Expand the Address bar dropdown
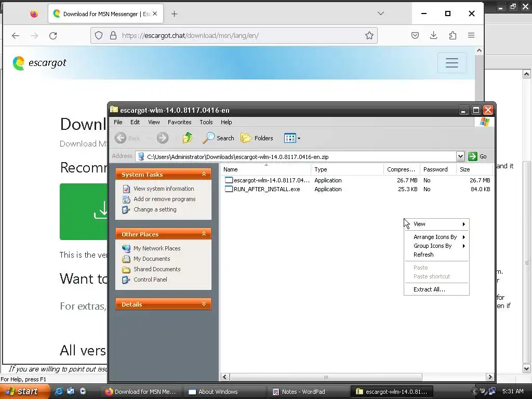This screenshot has height=399, width=532. (x=460, y=156)
